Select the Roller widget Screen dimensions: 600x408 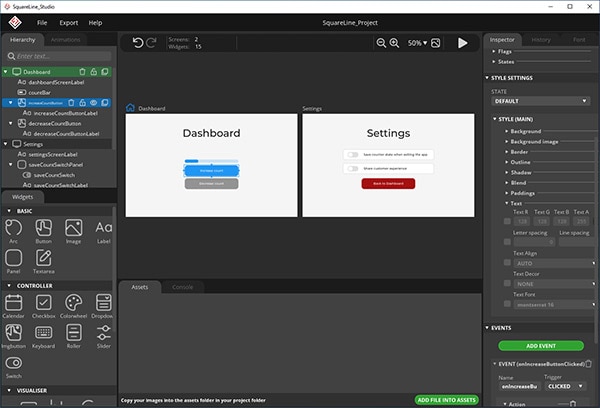73,336
